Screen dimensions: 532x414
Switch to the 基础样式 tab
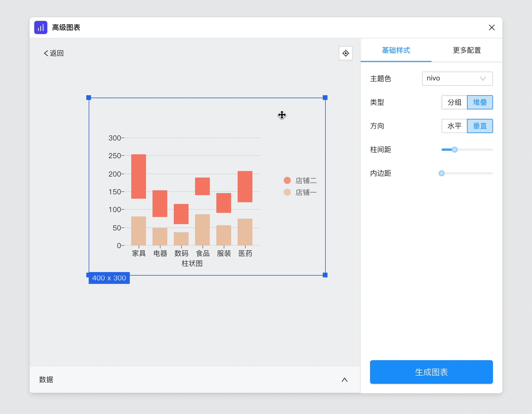click(x=396, y=50)
